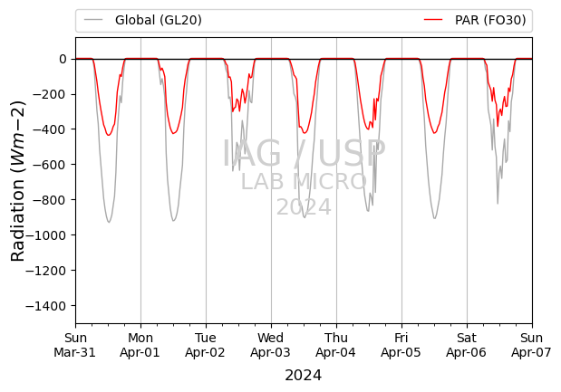Click the Tue Apr-02 x-axis label

[x=206, y=345]
